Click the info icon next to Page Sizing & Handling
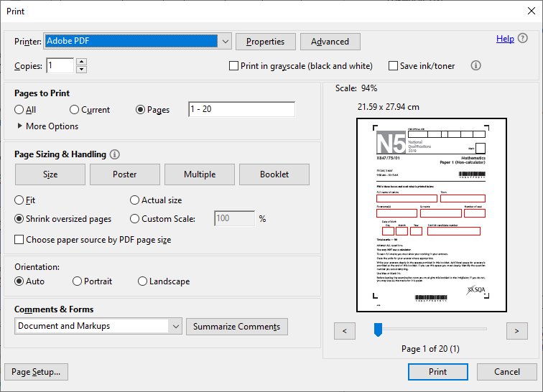 coord(115,154)
